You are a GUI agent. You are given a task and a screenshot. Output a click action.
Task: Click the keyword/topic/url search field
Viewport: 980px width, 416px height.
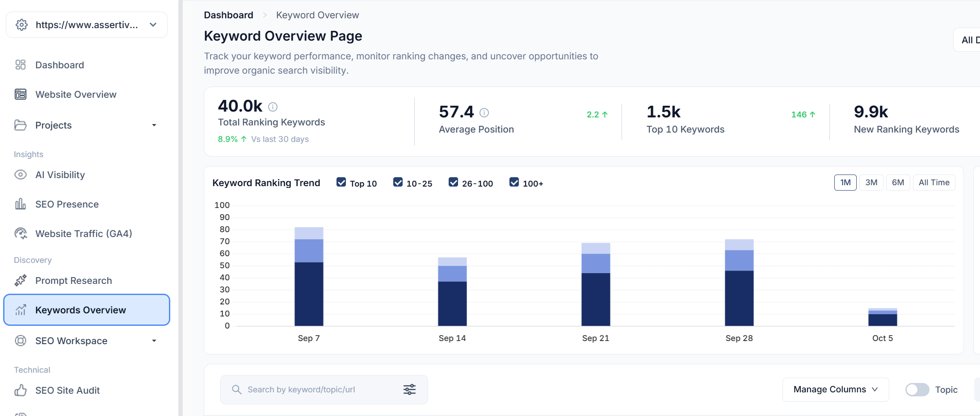[x=324, y=390]
